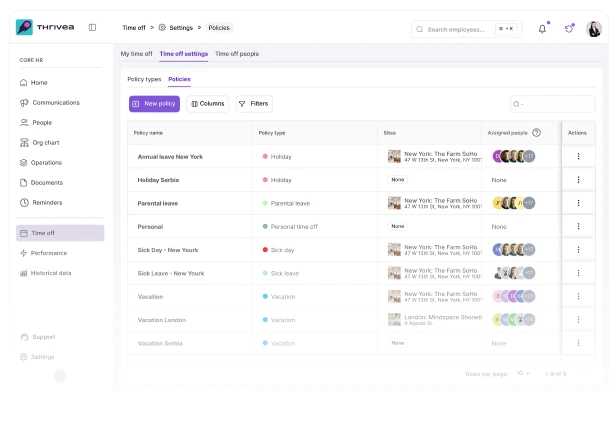Click the policies table search box
This screenshot has width=614, height=439.
point(552,104)
